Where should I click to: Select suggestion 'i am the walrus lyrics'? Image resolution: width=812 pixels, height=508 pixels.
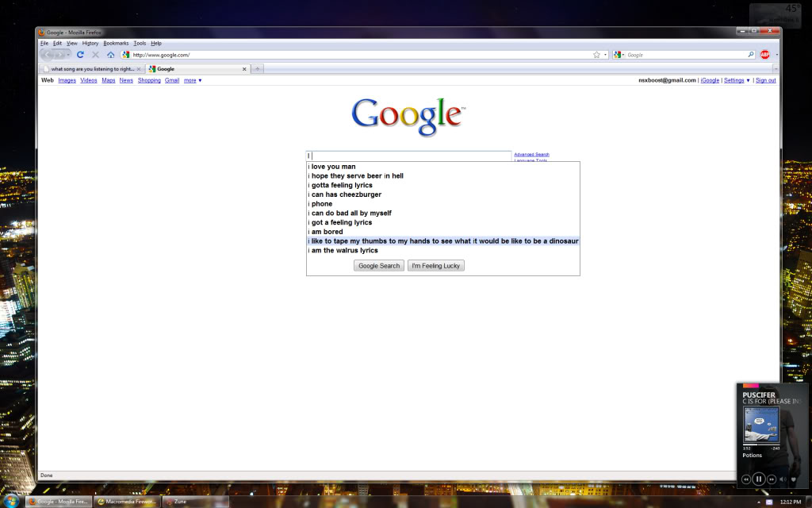click(x=443, y=250)
